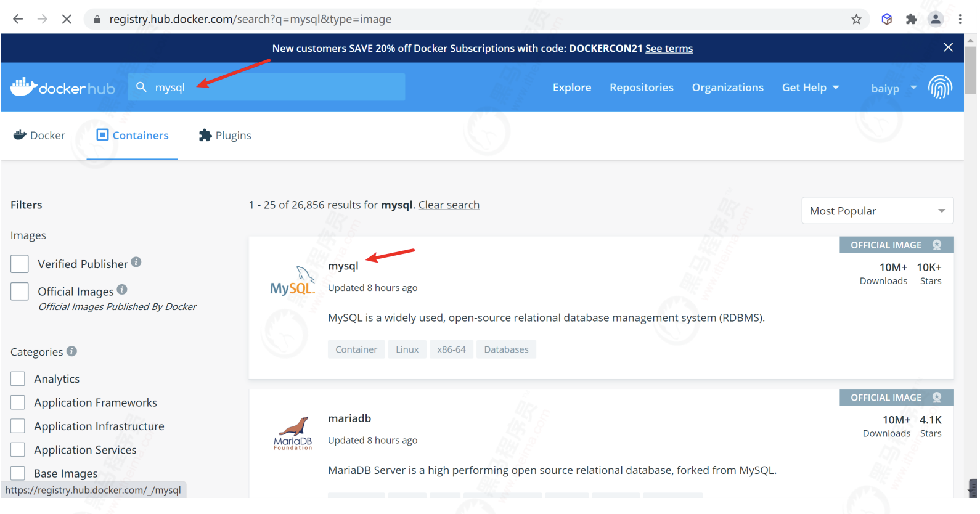The width and height of the screenshot is (980, 514).
Task: Switch to the Docker tab
Action: [x=39, y=135]
